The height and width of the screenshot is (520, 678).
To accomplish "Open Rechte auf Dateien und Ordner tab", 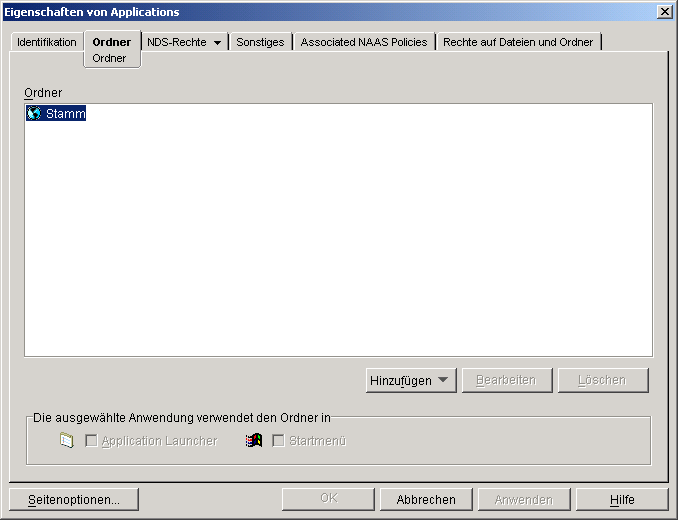I will point(518,42).
